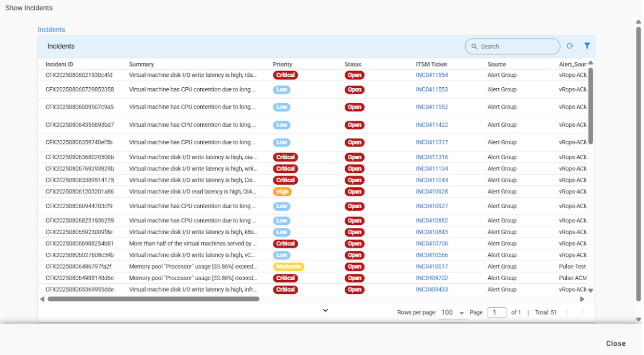
Task: Click the previous page chevron
Action: click(567, 312)
